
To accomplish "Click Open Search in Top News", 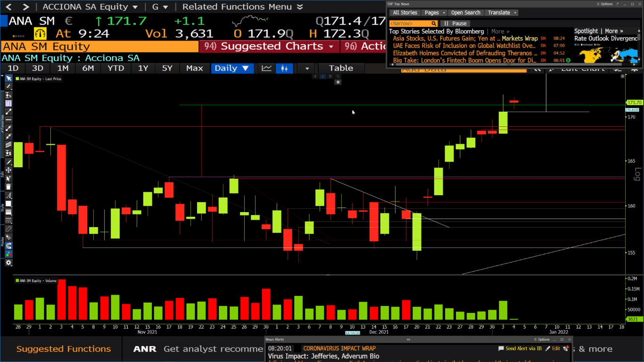I will coord(466,13).
